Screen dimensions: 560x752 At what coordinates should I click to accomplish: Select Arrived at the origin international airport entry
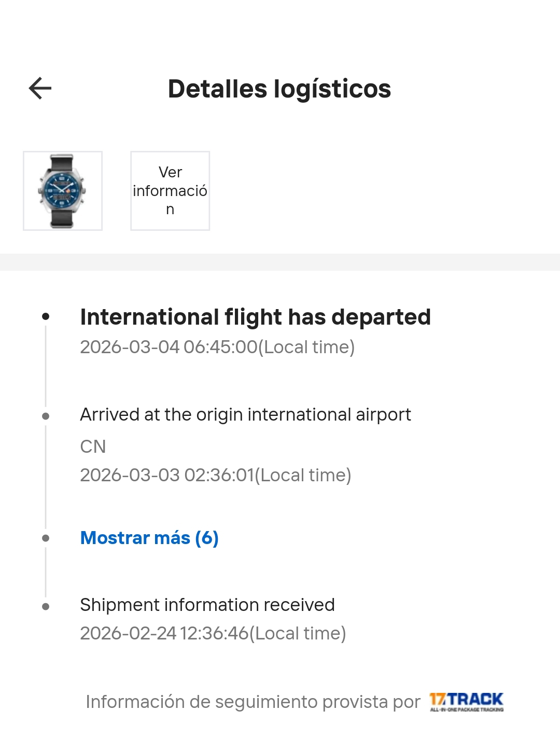click(x=245, y=414)
